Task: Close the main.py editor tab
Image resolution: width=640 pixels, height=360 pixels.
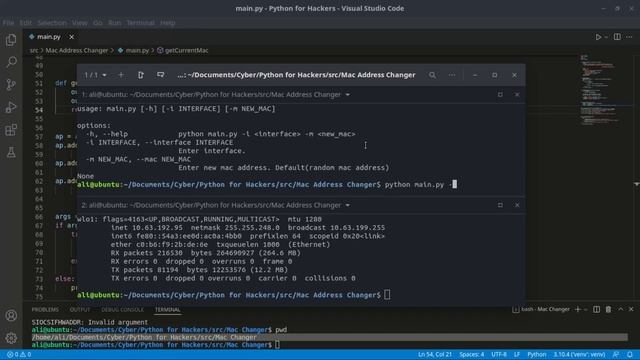Action: point(71,37)
